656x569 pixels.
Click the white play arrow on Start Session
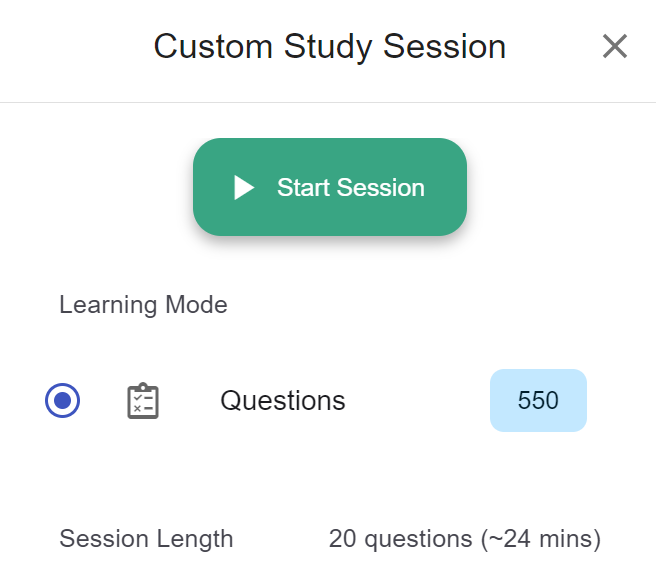pos(244,187)
